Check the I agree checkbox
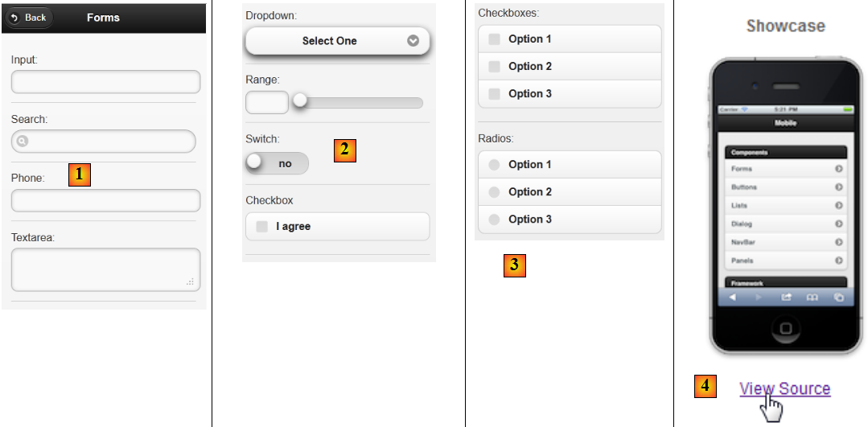The height and width of the screenshot is (427, 868). pos(261,227)
